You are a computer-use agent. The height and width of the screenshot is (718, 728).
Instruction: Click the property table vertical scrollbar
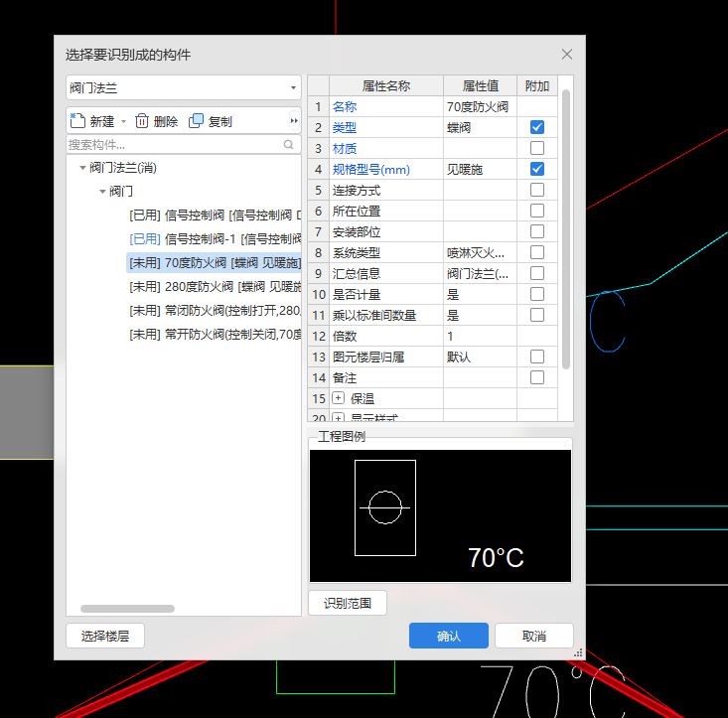tap(566, 229)
